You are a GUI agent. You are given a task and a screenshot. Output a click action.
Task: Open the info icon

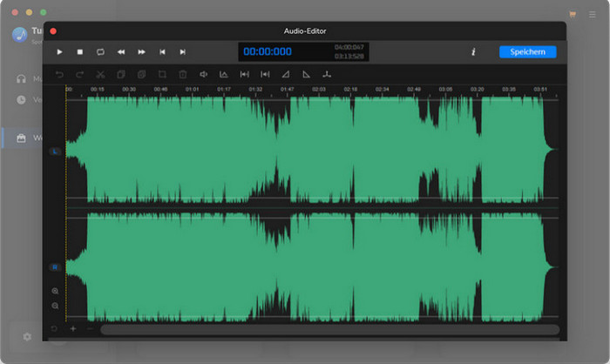click(473, 51)
